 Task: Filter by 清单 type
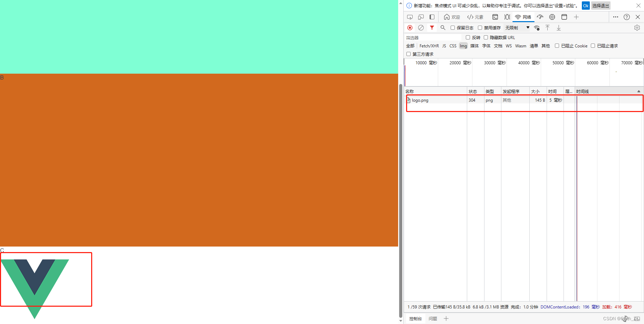[534, 46]
